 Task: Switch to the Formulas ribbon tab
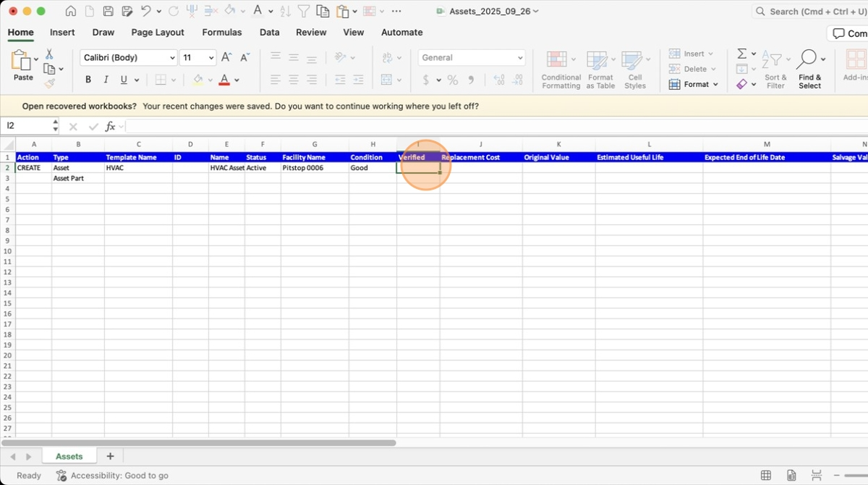221,33
